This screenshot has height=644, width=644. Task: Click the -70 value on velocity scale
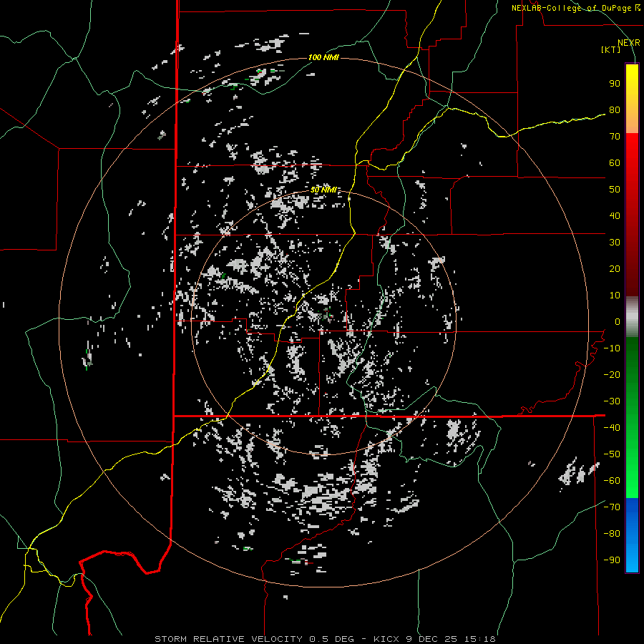[x=612, y=507]
